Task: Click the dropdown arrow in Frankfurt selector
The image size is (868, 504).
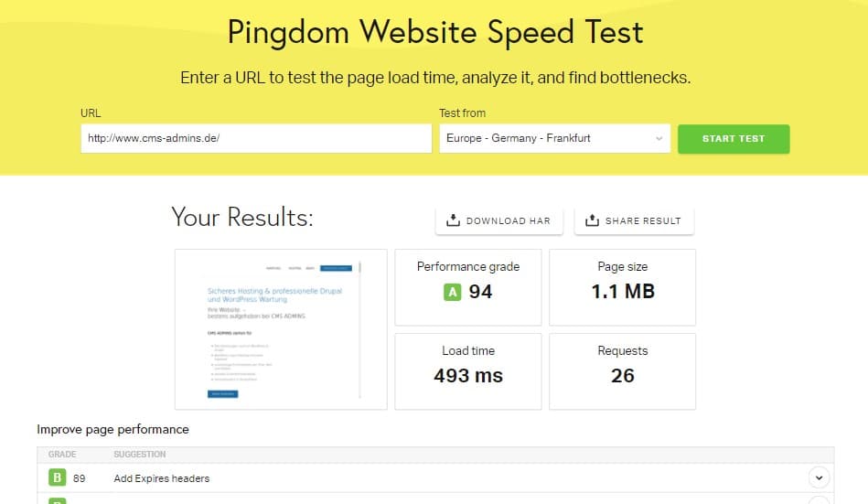Action: 659,138
